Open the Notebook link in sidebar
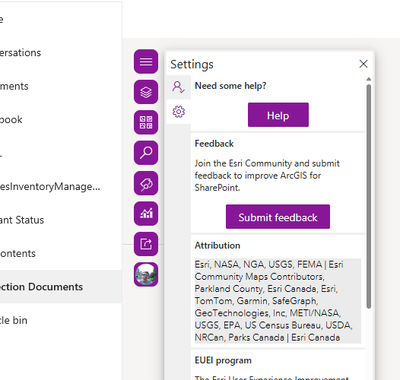This screenshot has width=400, height=380. click(x=11, y=120)
